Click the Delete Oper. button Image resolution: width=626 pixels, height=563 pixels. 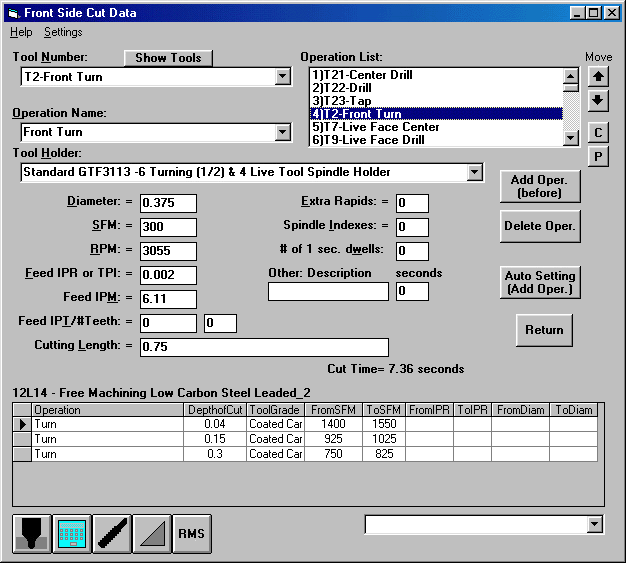(x=540, y=226)
